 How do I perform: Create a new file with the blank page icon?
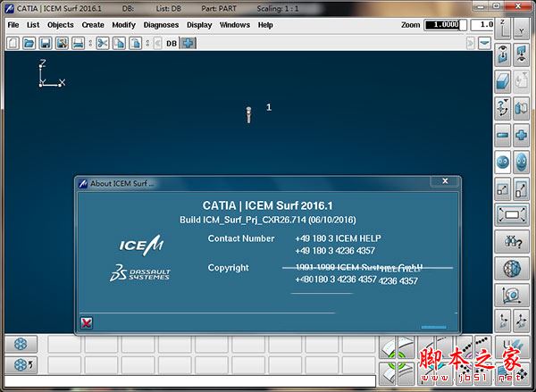coord(13,44)
